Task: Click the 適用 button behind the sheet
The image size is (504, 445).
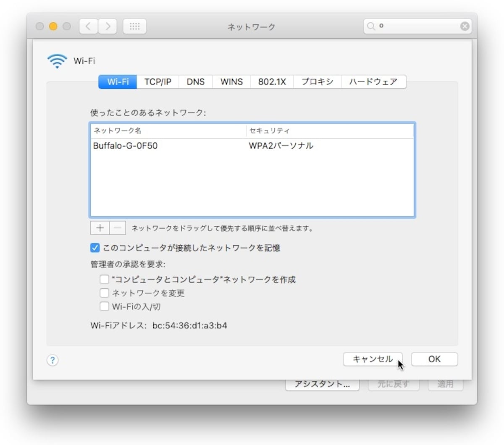Action: (x=446, y=385)
